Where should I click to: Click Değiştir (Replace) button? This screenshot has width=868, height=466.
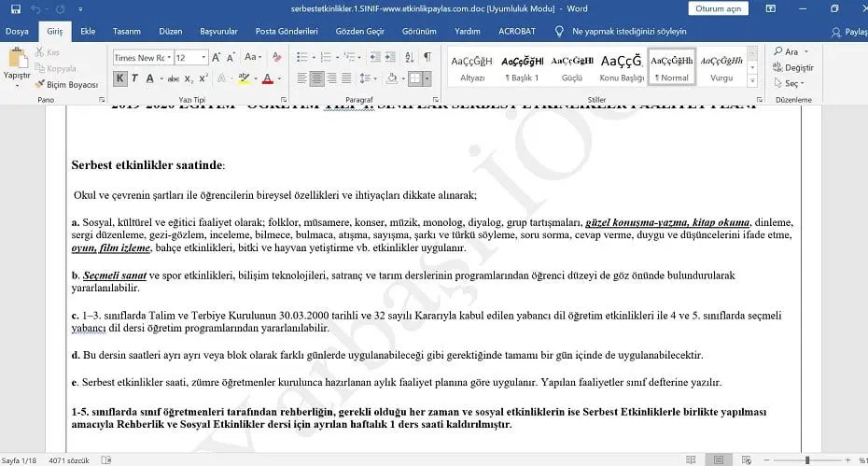click(x=794, y=67)
